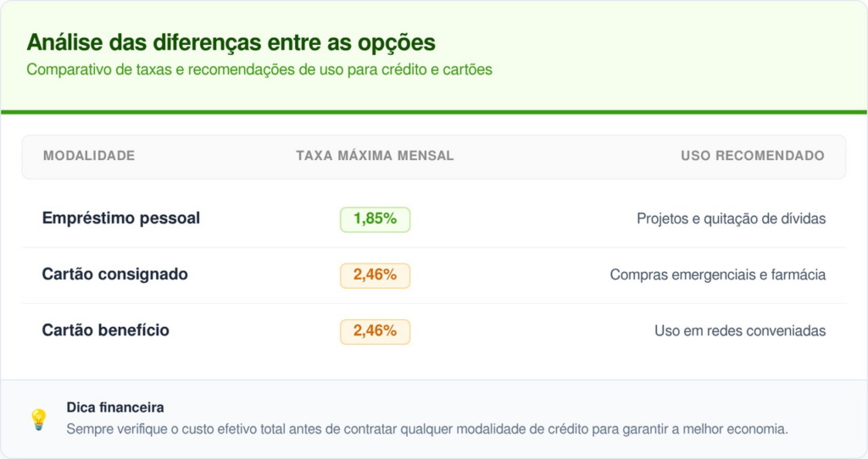Click the 'Análise das diferenças entre as opções' heading
Screen dimensions: 868x459
pyautogui.click(x=231, y=42)
